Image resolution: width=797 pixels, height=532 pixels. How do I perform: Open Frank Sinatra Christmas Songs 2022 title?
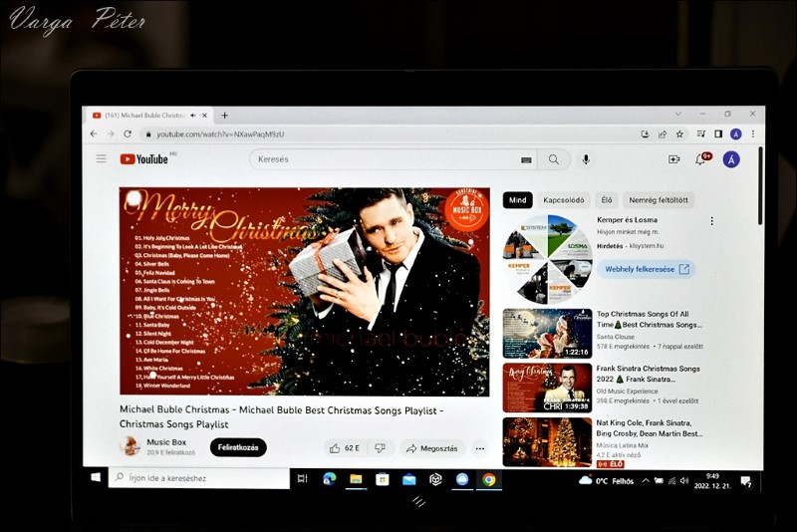(x=649, y=374)
